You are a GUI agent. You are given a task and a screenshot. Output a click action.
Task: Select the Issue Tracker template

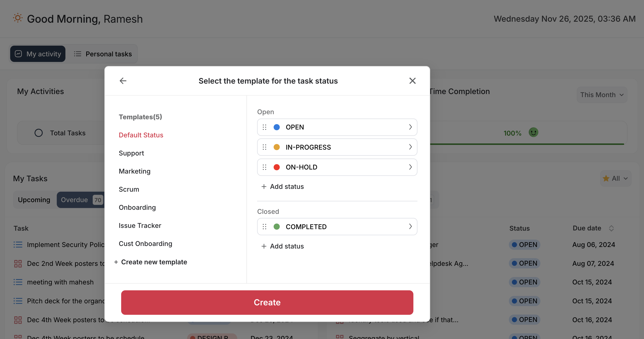[140, 226]
